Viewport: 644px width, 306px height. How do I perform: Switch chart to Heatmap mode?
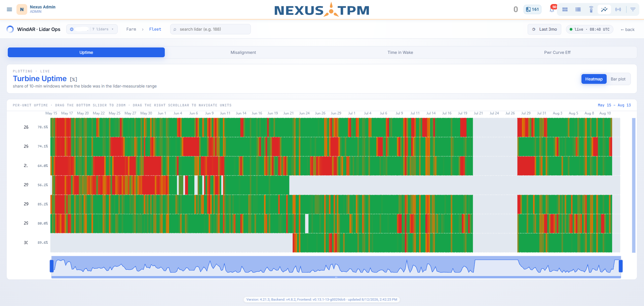[594, 79]
